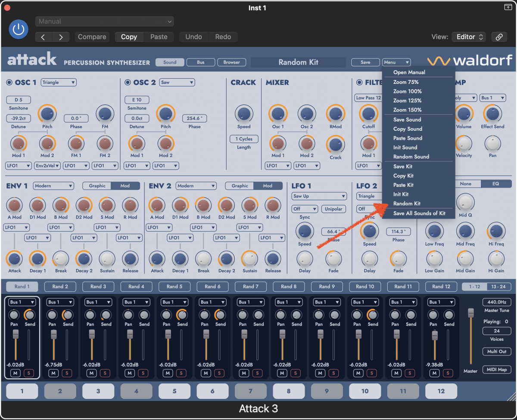Image resolution: width=517 pixels, height=420 pixels.
Task: Open the LFO 1 Sync Off dropdown
Action: click(305, 209)
